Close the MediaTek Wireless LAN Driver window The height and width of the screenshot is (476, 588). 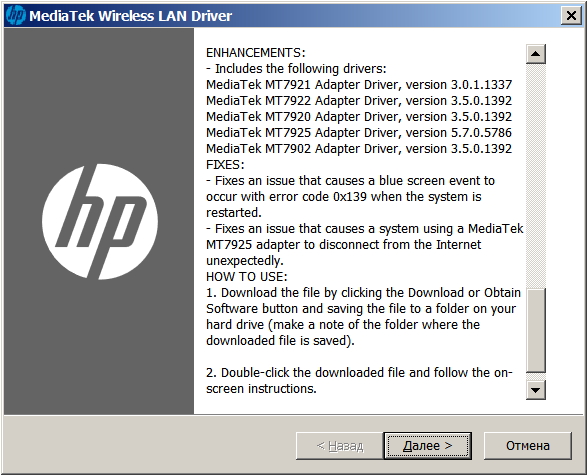tap(571, 16)
